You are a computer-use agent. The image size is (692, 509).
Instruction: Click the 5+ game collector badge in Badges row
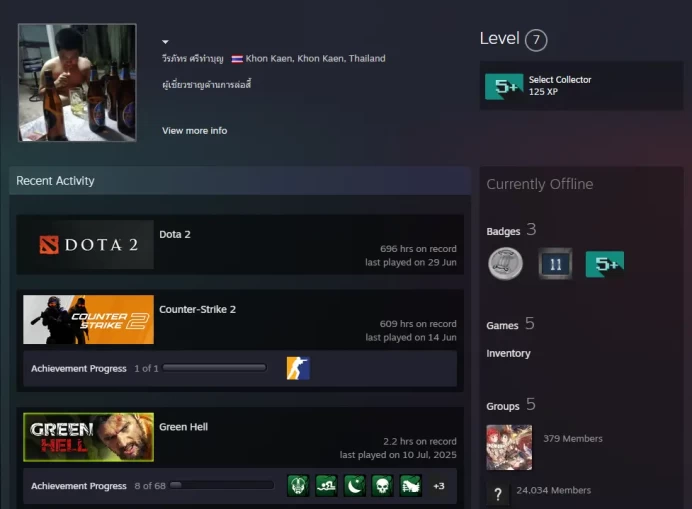click(605, 264)
